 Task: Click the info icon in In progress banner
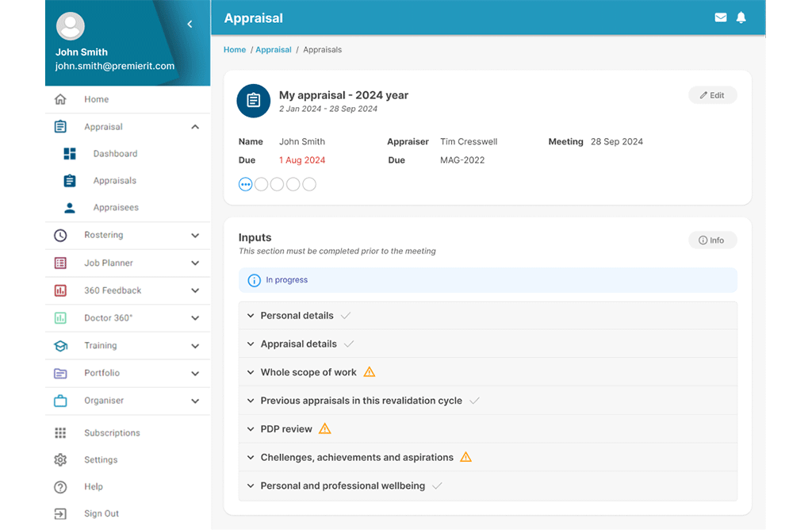click(x=254, y=280)
